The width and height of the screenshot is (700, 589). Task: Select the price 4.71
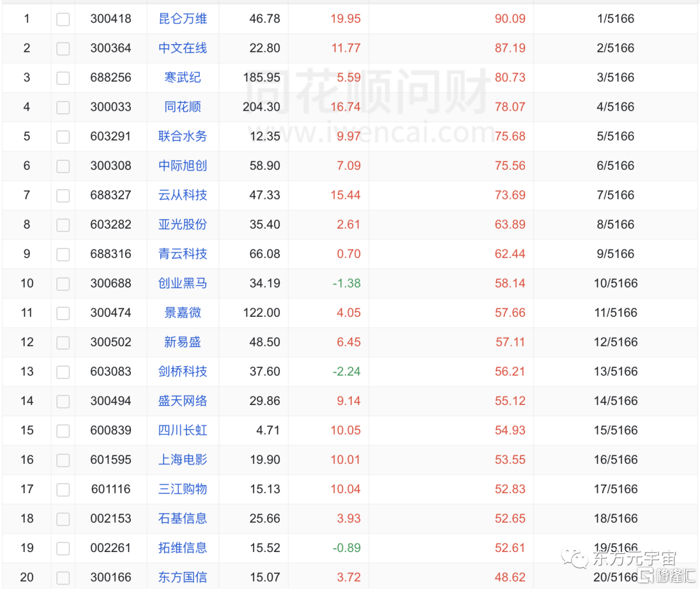pos(268,431)
